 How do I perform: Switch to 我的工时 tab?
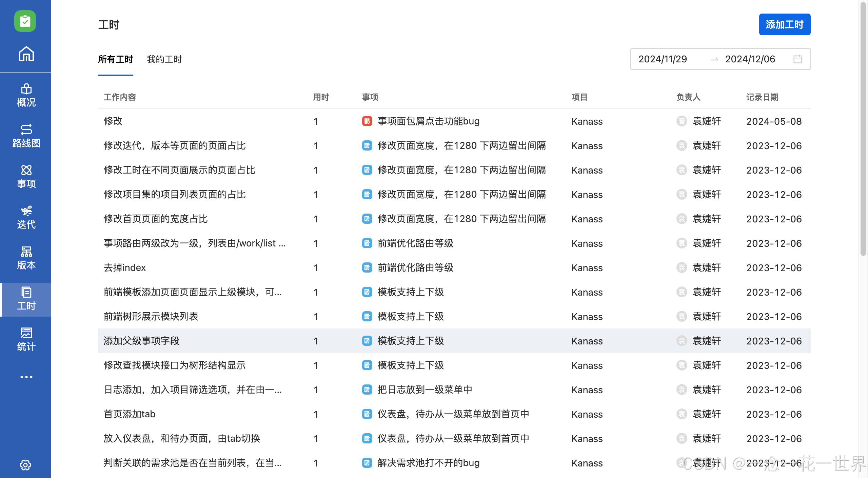click(x=164, y=59)
